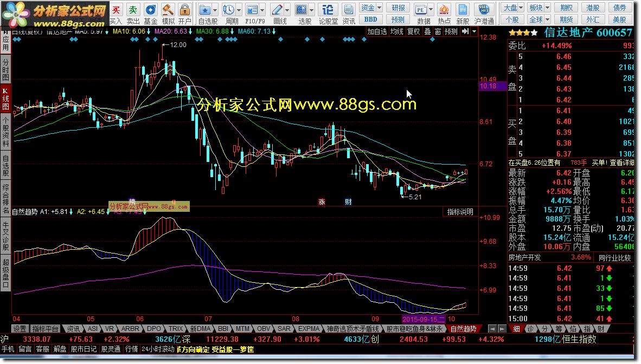Screen dimensions: 641x364
Task: Open the 资金 dropdown
Action: [x=371, y=8]
